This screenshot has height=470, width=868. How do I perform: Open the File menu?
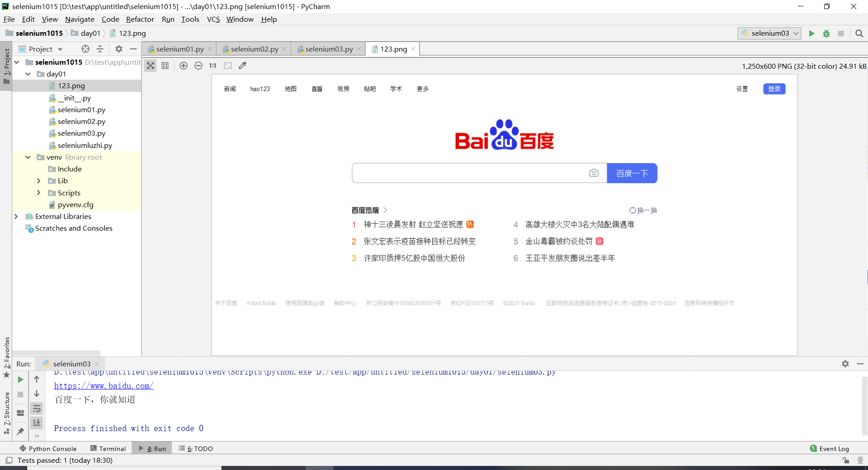pos(9,19)
